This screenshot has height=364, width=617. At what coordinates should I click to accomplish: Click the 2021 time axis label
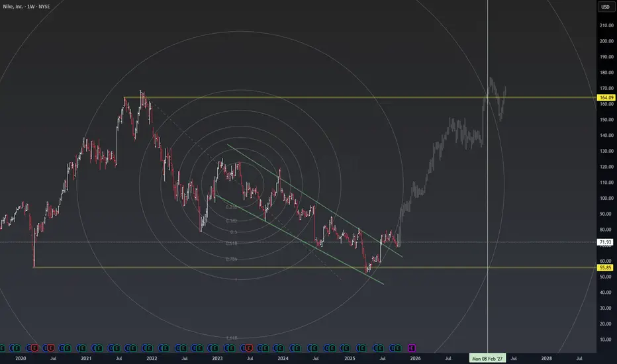(86, 359)
